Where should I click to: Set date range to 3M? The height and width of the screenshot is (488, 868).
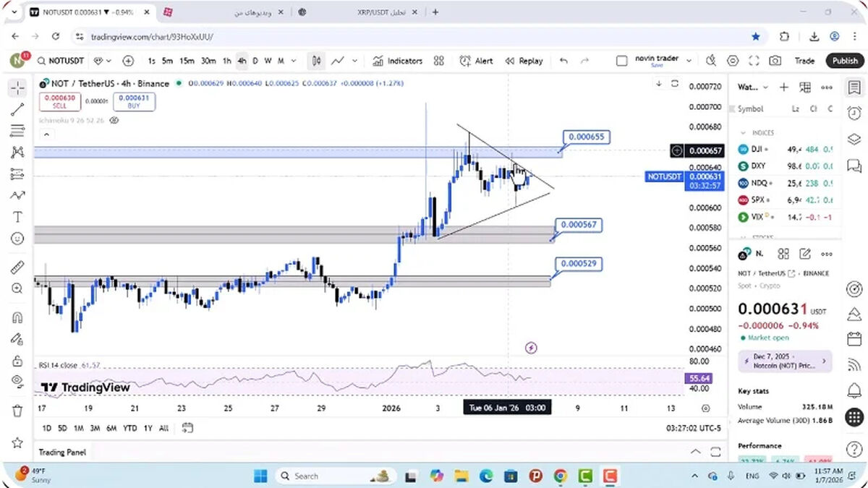coord(95,428)
